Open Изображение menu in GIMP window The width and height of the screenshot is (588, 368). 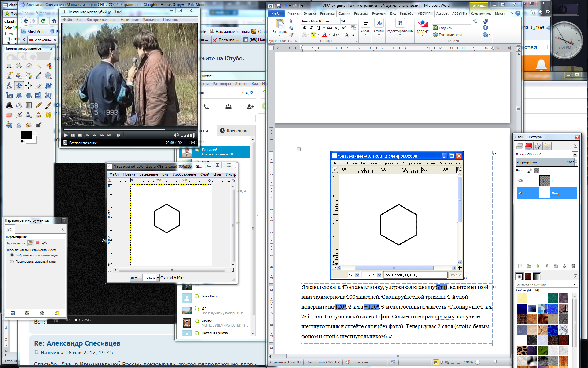(184, 174)
